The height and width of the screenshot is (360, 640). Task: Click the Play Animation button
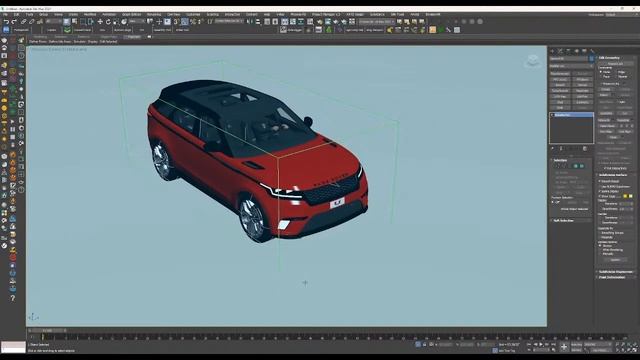[x=541, y=345]
